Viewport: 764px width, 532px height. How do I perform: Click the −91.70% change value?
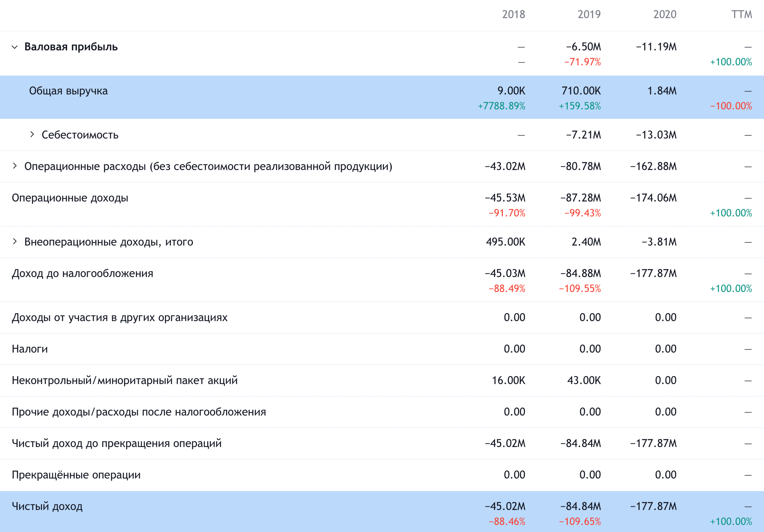(507, 213)
